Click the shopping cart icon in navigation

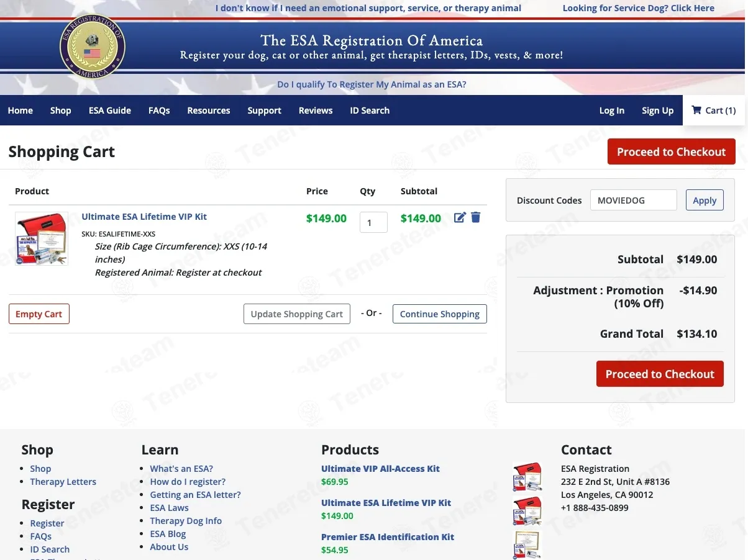tap(696, 111)
